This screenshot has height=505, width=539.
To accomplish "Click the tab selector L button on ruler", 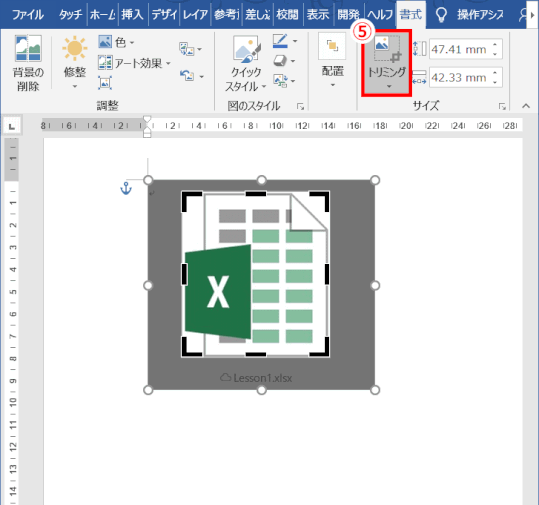I will 12,126.
